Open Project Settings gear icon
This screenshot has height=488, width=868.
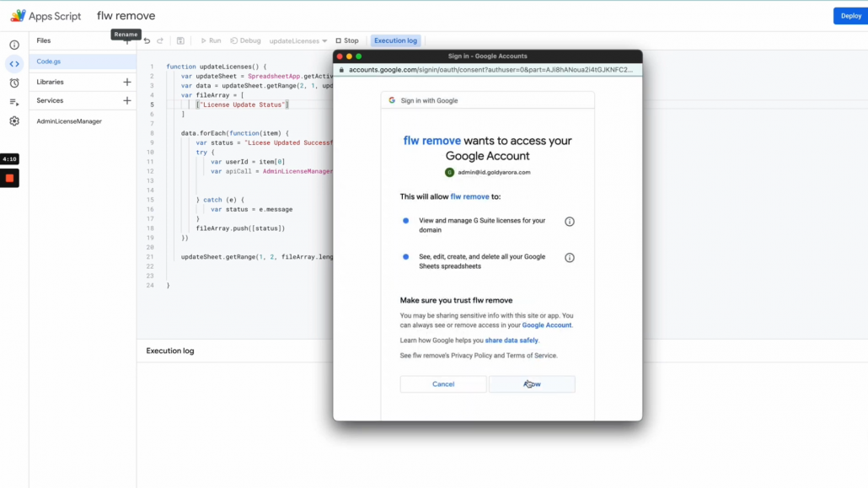pos(14,121)
